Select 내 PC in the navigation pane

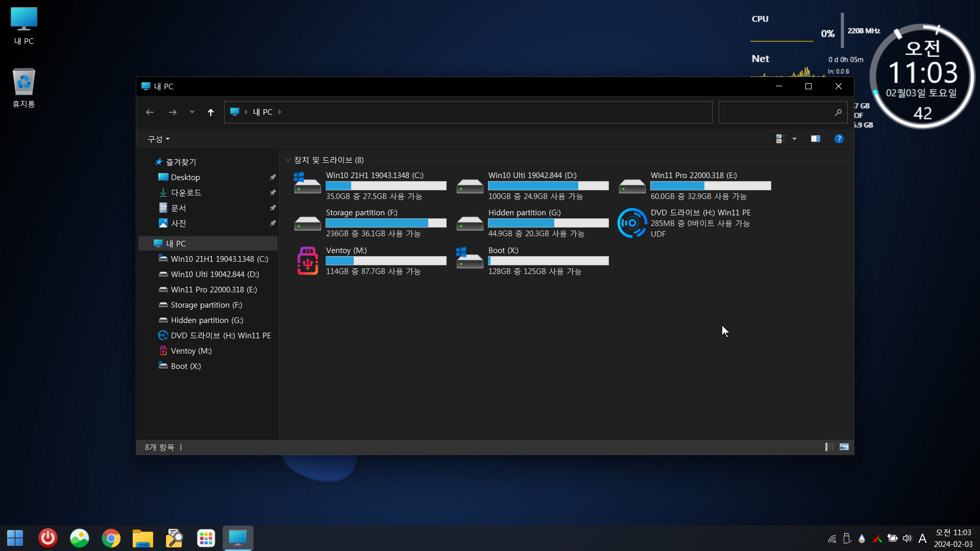click(208, 243)
